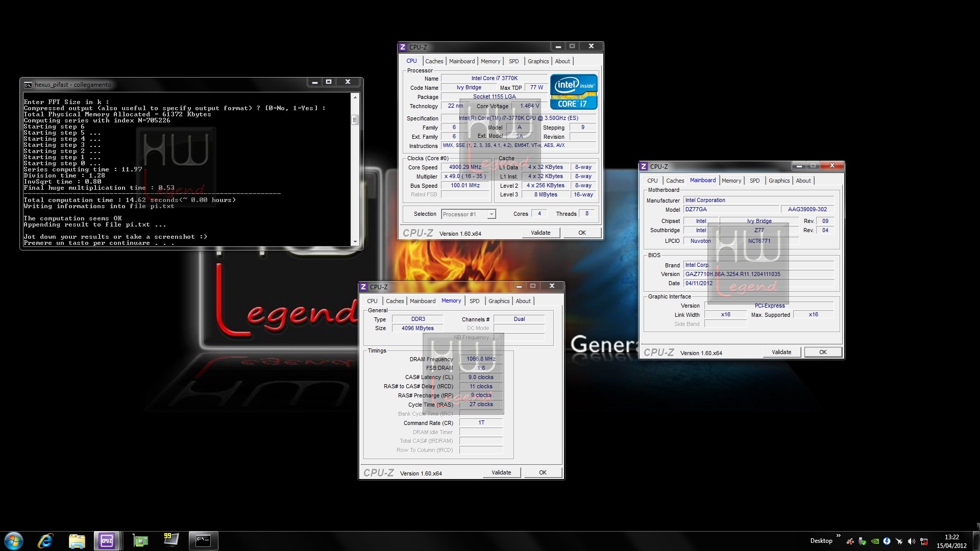This screenshot has height=551, width=980.
Task: Open the green circuit board app in taskbar
Action: click(x=140, y=541)
